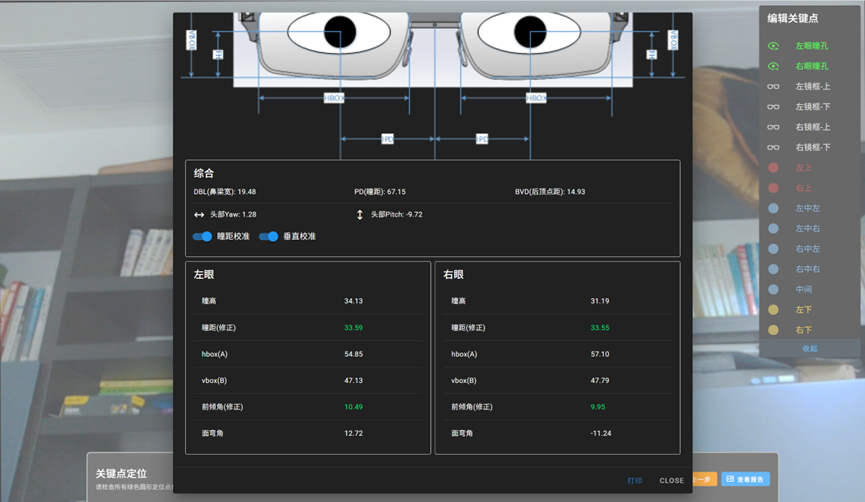Click the 编辑关键点 panel title
Screen dimensions: 865x502
click(x=793, y=18)
